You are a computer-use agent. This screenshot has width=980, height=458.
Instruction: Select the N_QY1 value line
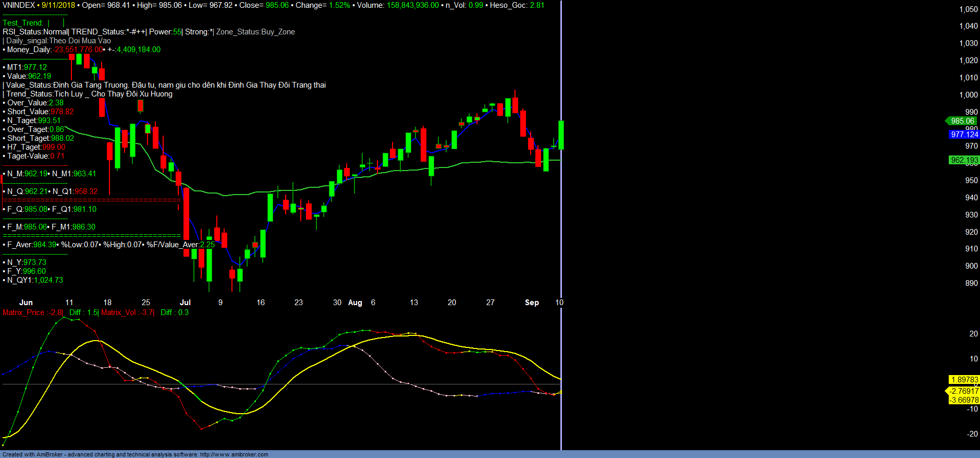(34, 280)
